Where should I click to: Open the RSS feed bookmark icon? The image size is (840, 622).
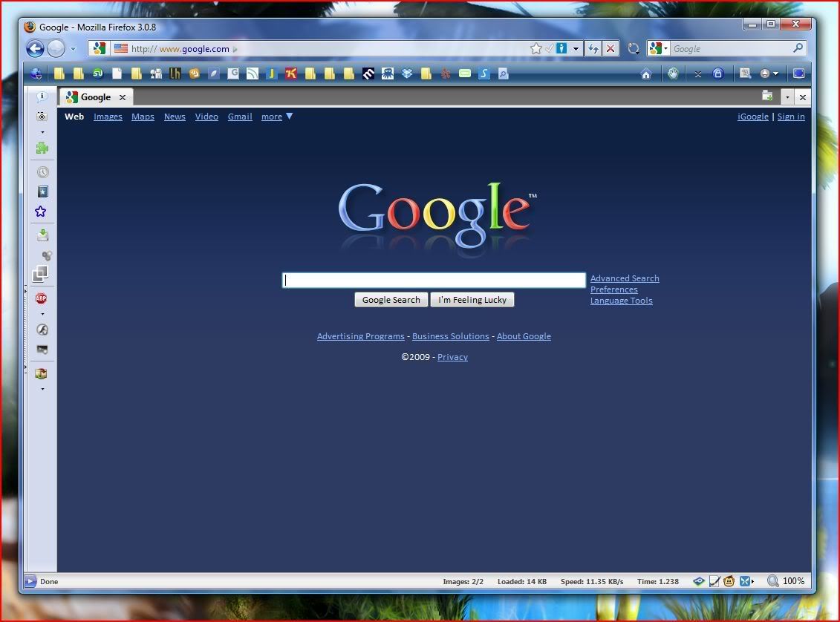[253, 74]
